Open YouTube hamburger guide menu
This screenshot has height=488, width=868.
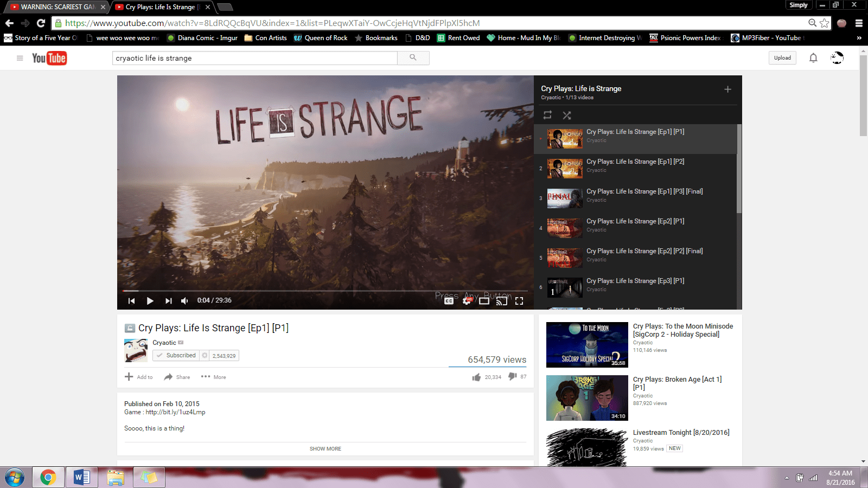[x=20, y=58]
